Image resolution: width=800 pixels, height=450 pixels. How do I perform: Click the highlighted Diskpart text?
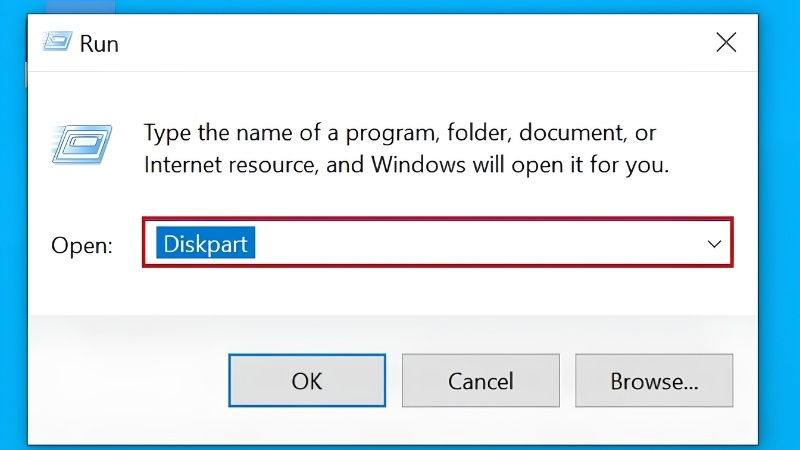click(x=205, y=243)
